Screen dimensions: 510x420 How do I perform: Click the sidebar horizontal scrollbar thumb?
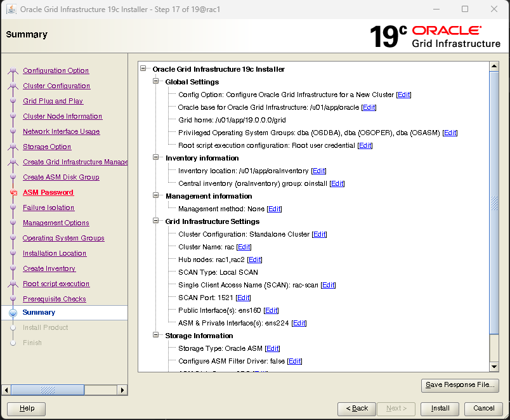click(x=48, y=390)
